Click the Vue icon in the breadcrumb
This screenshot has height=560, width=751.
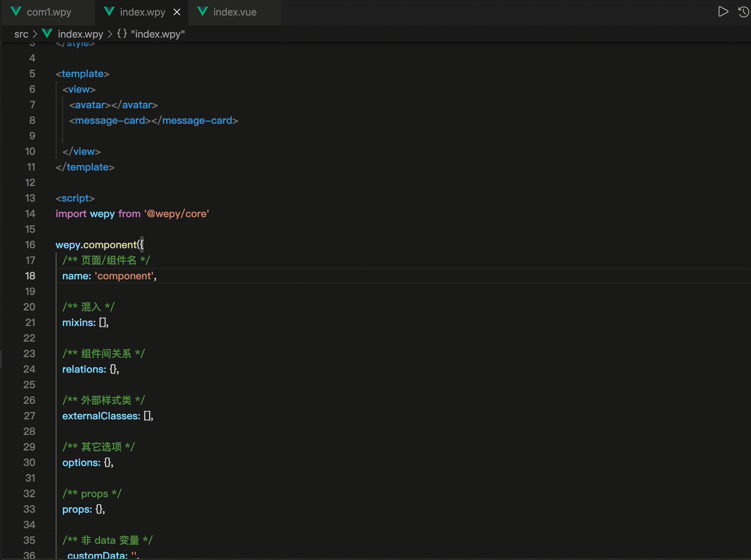[47, 34]
